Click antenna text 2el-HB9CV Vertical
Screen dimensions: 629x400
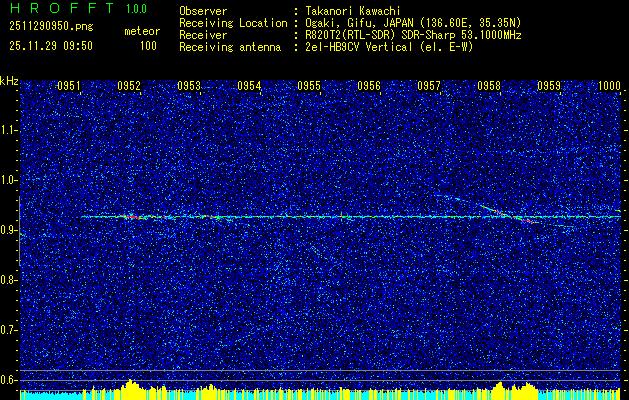pos(359,47)
